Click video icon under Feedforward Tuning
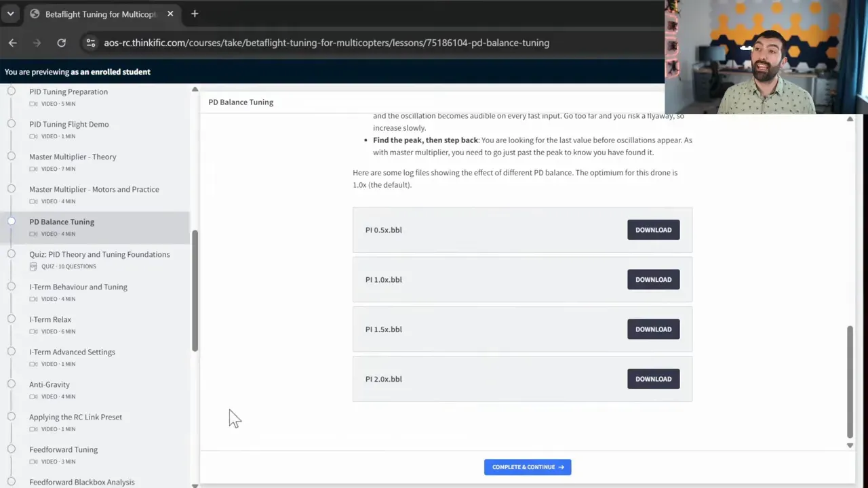Image resolution: width=868 pixels, height=488 pixels. coord(33,462)
